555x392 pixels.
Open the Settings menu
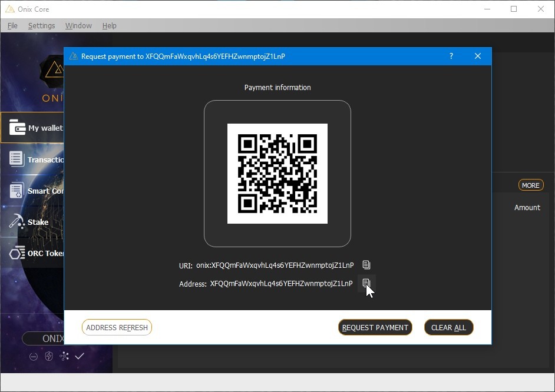point(41,25)
